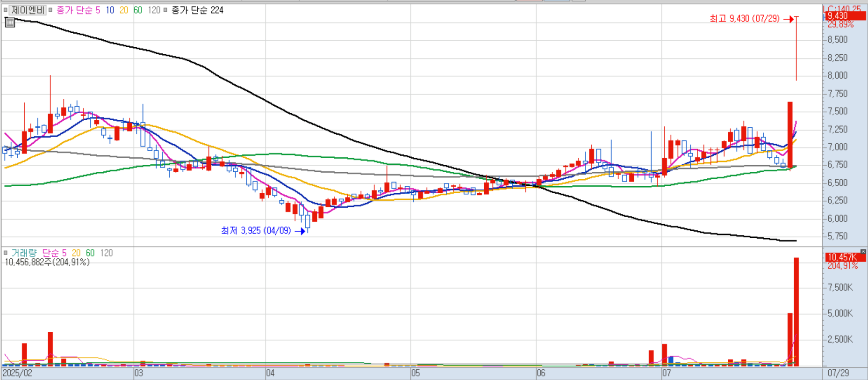Screen dimensions: 868x380
Task: Click the 5,000K volume axis label
Action: tap(840, 314)
